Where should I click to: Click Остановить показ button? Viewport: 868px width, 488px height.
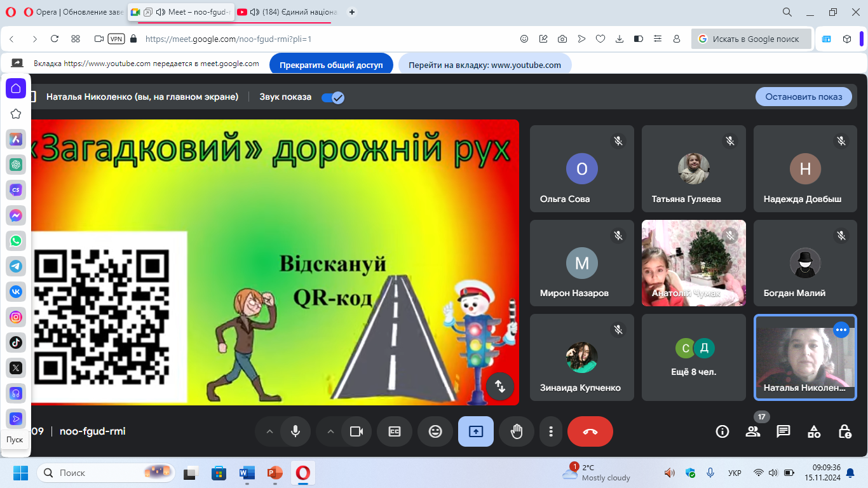click(x=804, y=97)
